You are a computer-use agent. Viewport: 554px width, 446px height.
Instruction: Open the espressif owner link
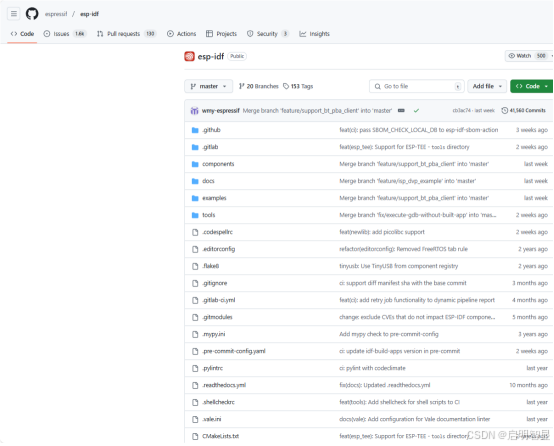tap(56, 14)
